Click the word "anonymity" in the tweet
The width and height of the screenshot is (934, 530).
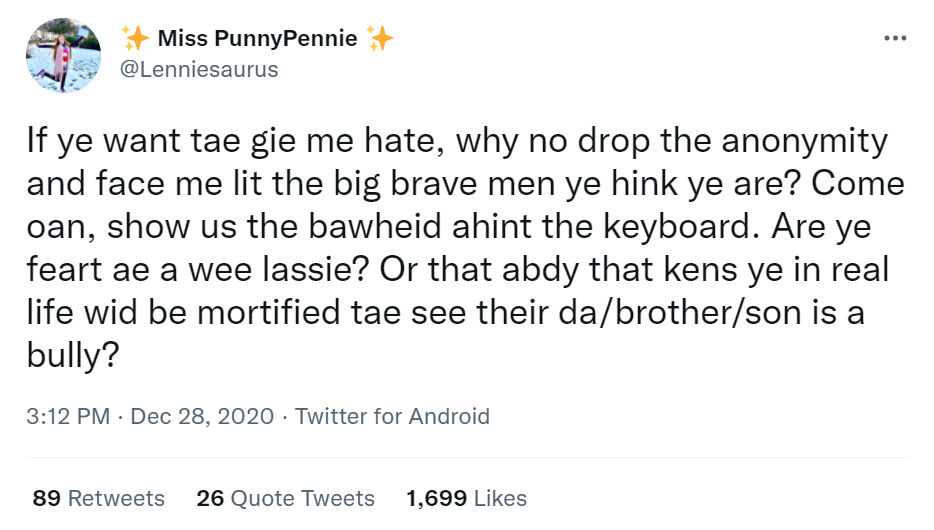pyautogui.click(x=800, y=142)
